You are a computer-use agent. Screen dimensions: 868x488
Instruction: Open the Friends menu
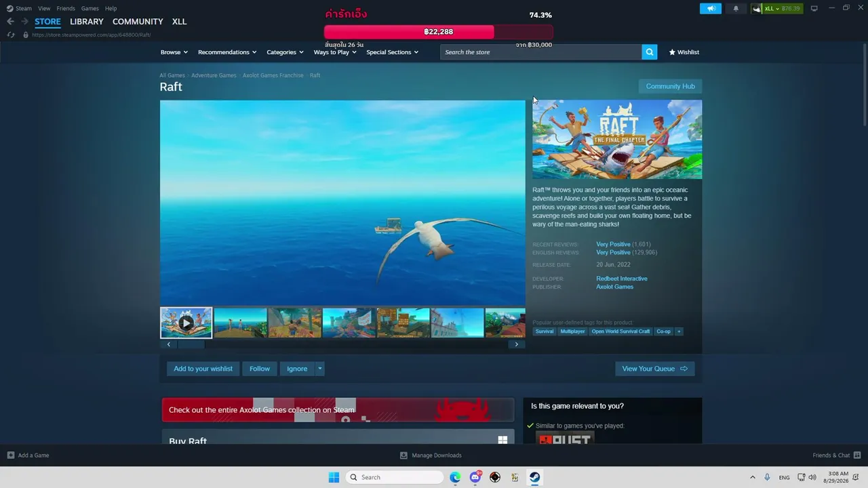[x=66, y=9]
